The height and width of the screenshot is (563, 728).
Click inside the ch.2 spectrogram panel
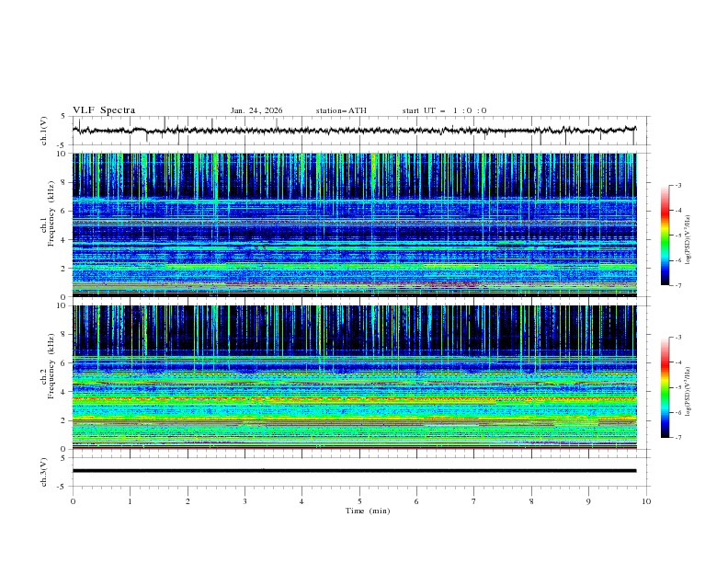pos(358,377)
